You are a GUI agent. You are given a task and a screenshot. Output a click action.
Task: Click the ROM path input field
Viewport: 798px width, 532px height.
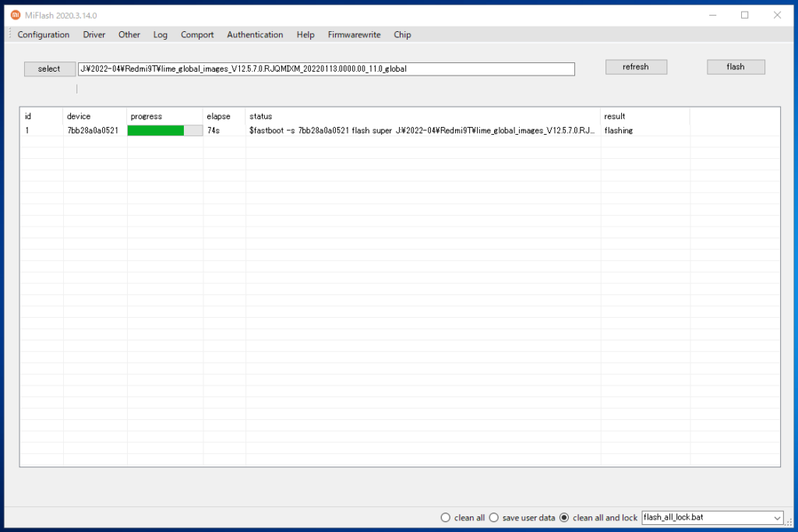(x=325, y=69)
